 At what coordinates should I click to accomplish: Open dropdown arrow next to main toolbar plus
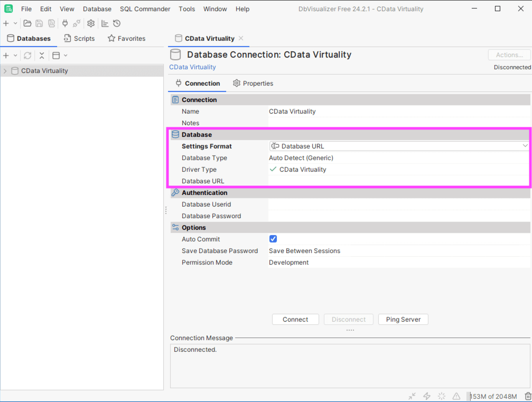click(15, 23)
